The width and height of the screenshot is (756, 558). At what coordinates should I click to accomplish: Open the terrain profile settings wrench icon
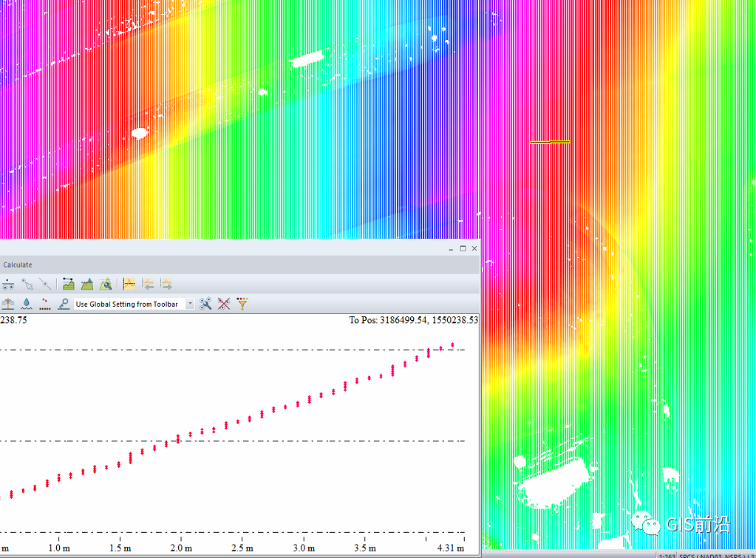click(106, 284)
